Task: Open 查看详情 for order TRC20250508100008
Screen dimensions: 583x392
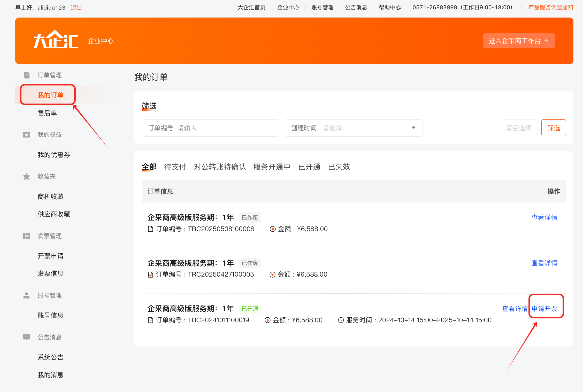Action: coord(544,218)
